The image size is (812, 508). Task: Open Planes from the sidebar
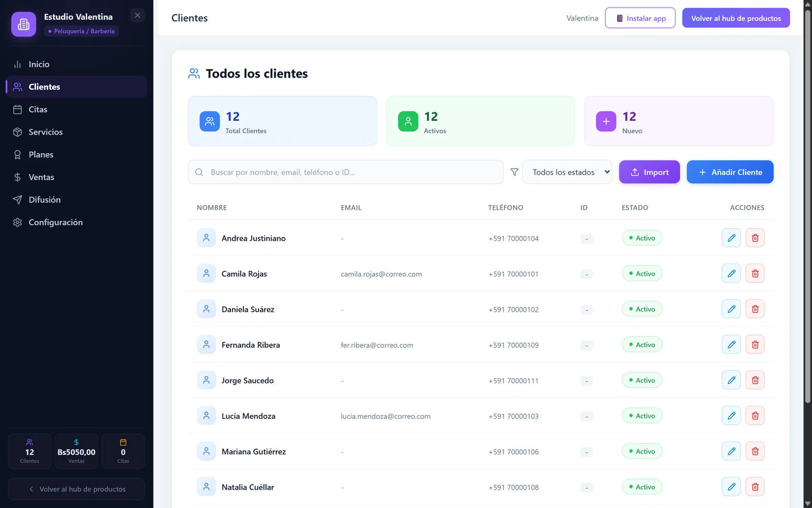(x=77, y=155)
